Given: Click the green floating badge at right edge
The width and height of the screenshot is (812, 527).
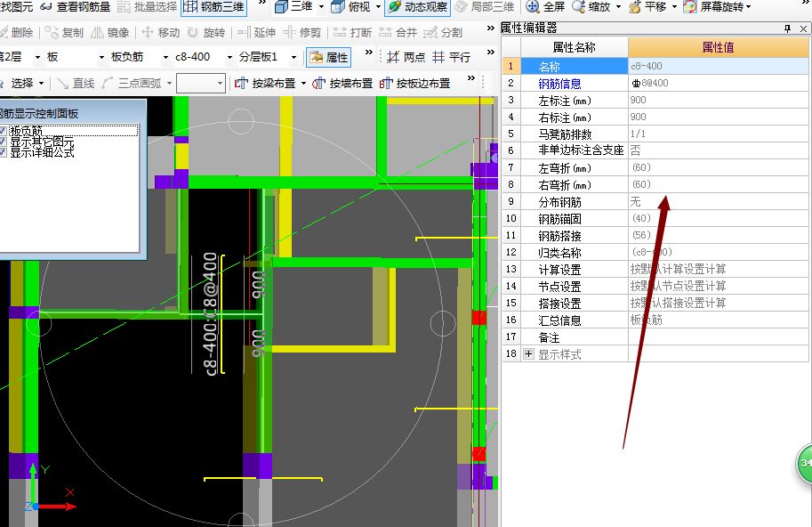Looking at the screenshot, I should pos(804,463).
